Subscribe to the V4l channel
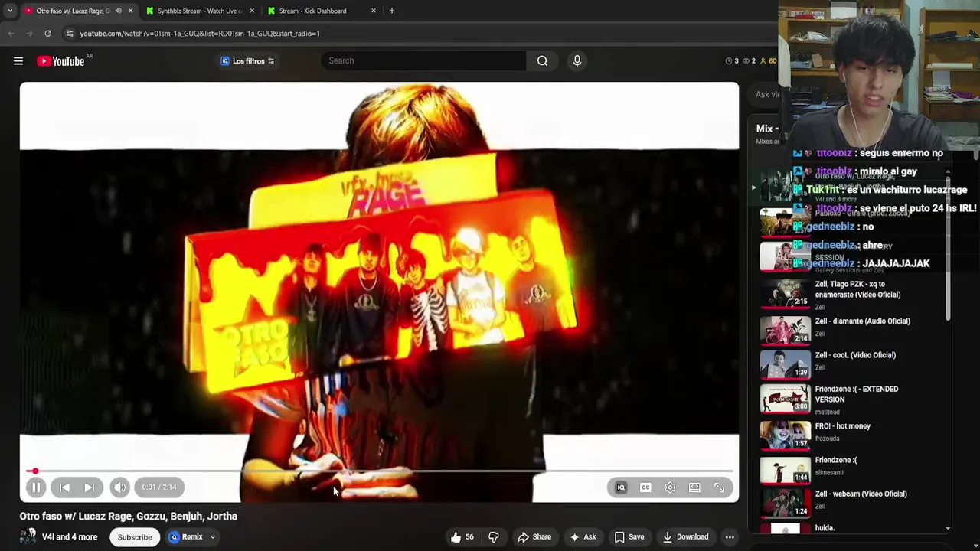The height and width of the screenshot is (551, 980). [135, 537]
